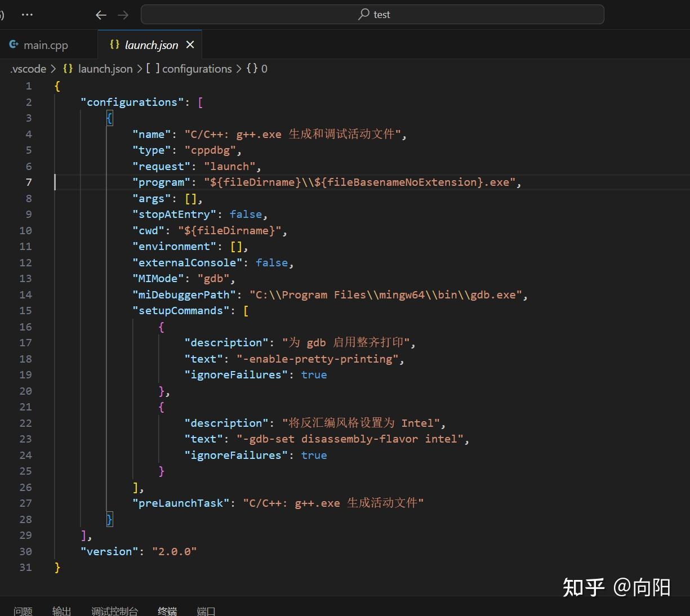Image resolution: width=690 pixels, height=616 pixels.
Task: Close the launch.json editor tab
Action: pos(190,44)
